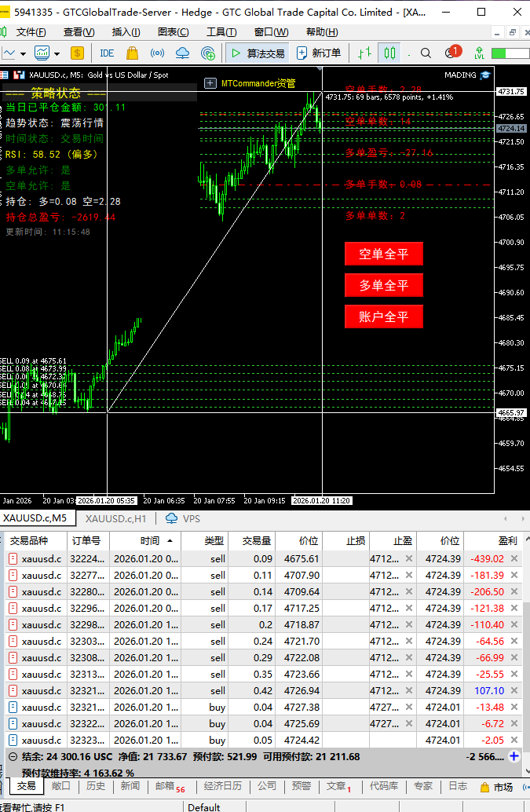Viewport: 530px width, 812px height.
Task: Collapse the balance summary row
Action: 13,756
